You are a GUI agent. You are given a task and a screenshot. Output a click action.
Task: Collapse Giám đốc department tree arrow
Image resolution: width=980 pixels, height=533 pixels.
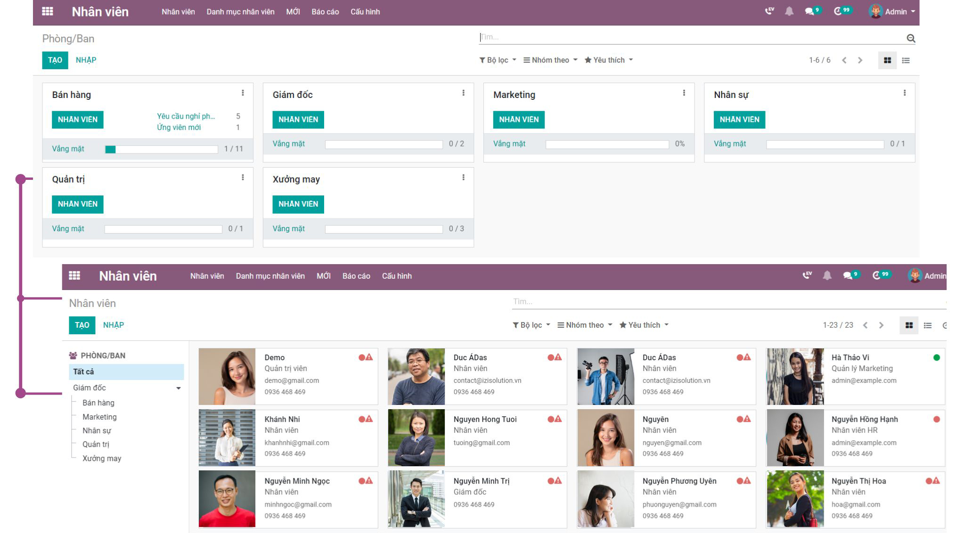(179, 388)
